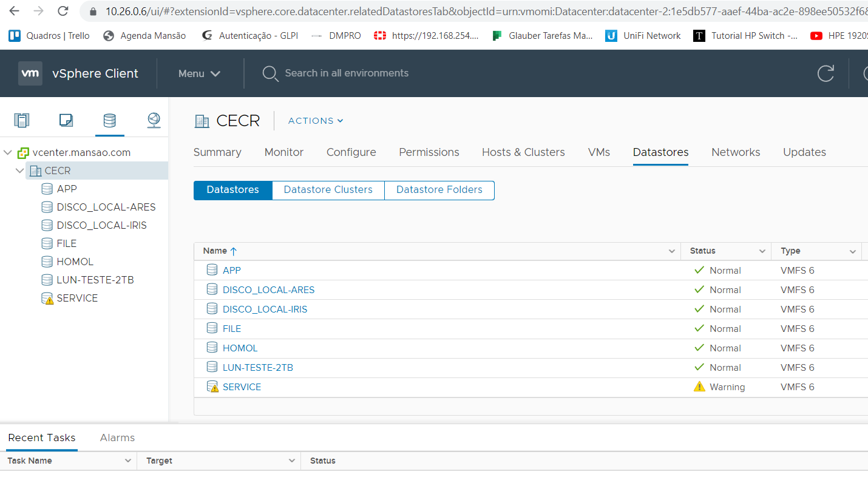Screen dimensions: 868x480
Task: Open the Autenticação - GLPI bookmark
Action: pyautogui.click(x=249, y=36)
